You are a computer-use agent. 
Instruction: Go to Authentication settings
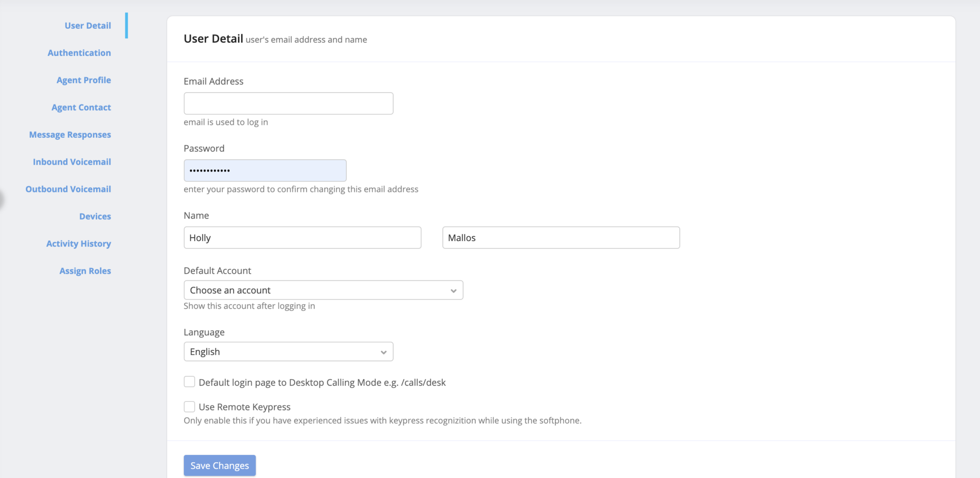tap(79, 53)
